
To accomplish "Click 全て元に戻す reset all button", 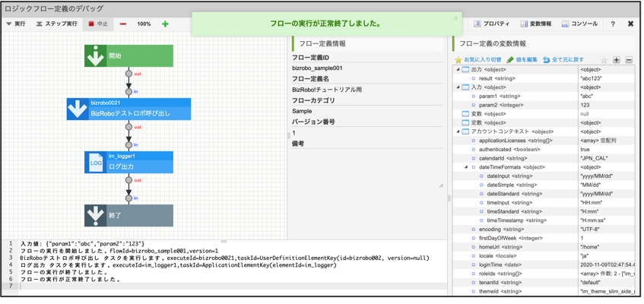I will pos(563,59).
